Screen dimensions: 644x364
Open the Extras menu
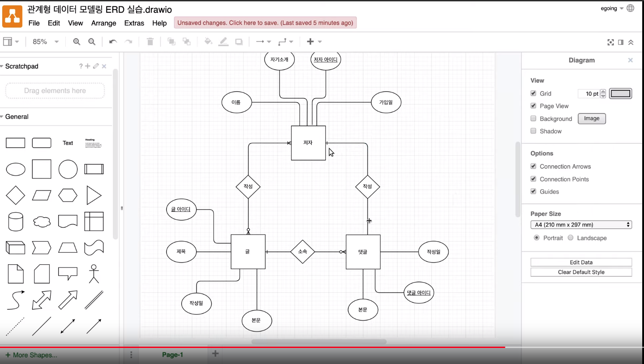(134, 23)
